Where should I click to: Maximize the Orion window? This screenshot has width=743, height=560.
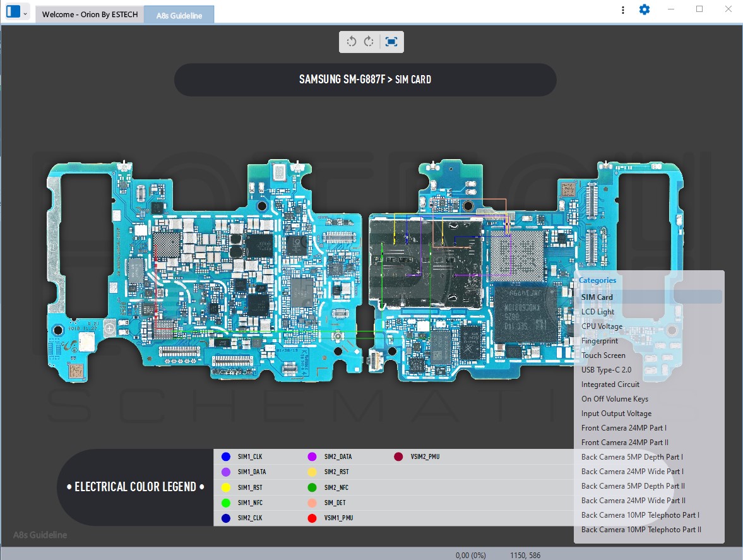[x=699, y=9]
